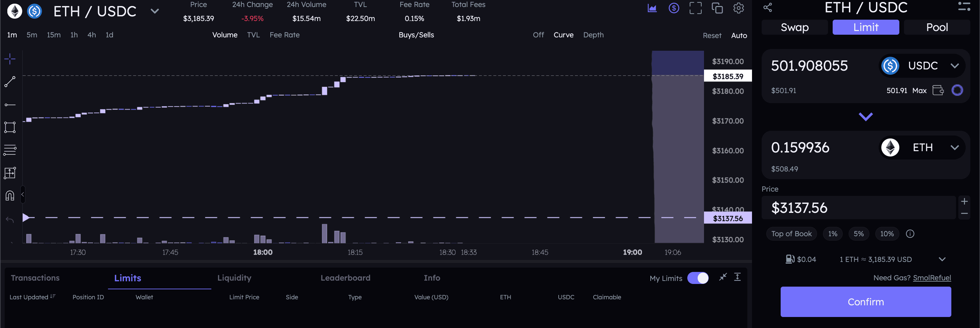Select the 1m timeframe
The height and width of the screenshot is (328, 980).
12,35
